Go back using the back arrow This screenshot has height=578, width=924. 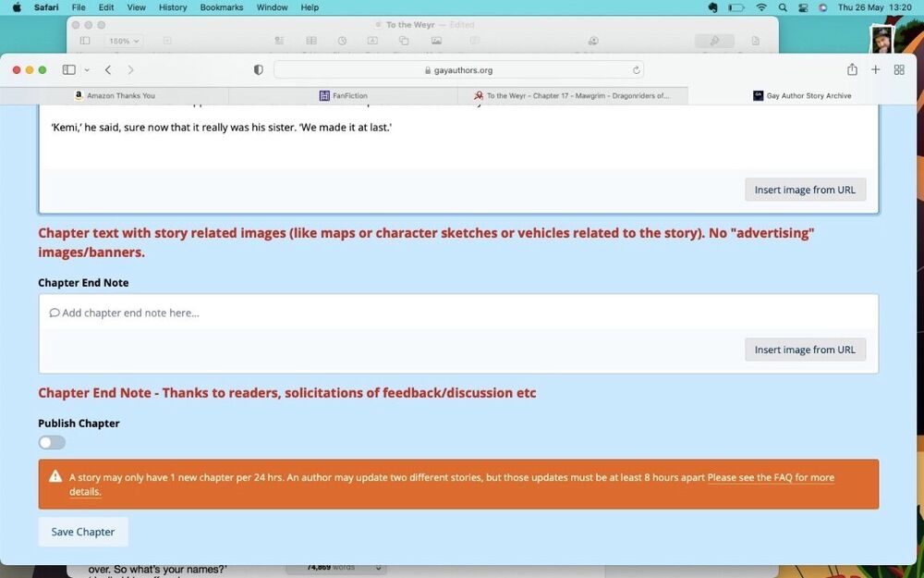108,69
